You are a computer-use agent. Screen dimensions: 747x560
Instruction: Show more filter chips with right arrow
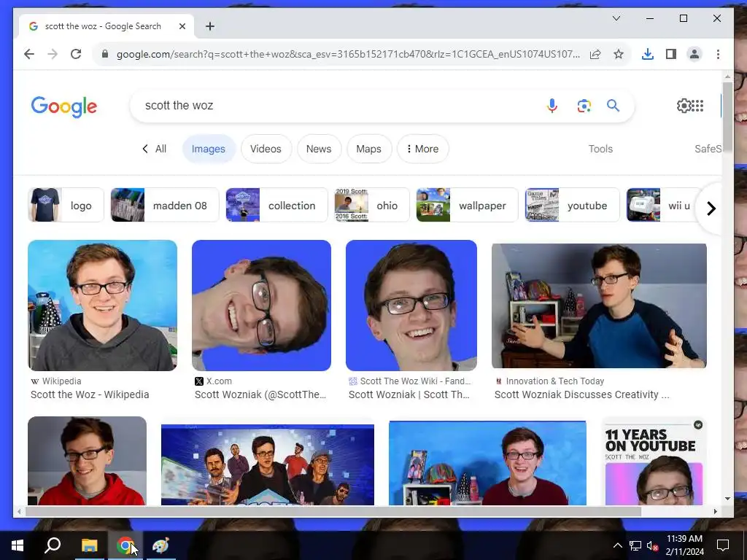711,209
